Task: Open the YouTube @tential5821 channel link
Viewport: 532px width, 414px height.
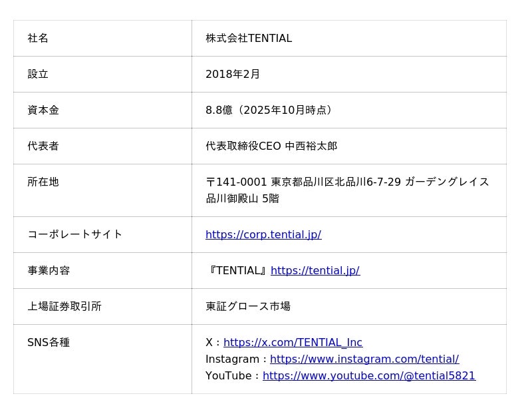Action: pos(369,375)
